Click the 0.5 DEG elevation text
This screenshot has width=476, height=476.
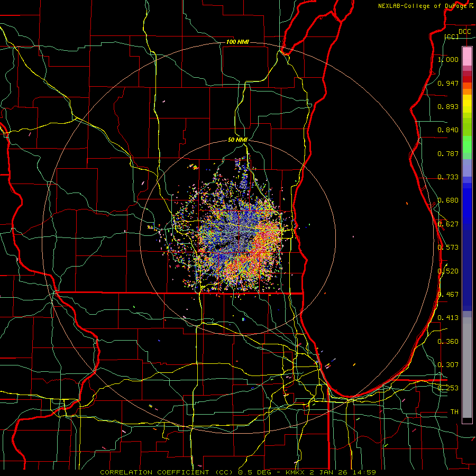tap(255, 472)
